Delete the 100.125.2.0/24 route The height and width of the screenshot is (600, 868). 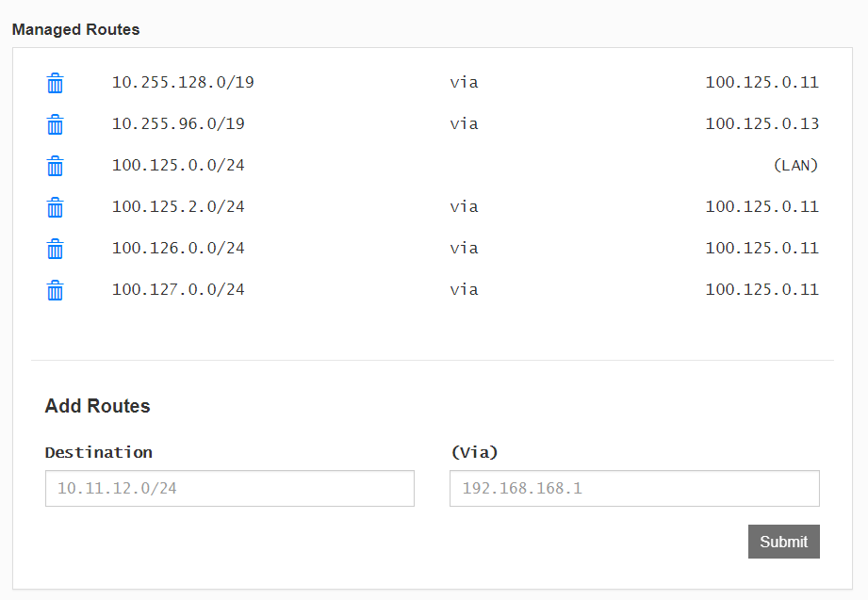coord(55,207)
